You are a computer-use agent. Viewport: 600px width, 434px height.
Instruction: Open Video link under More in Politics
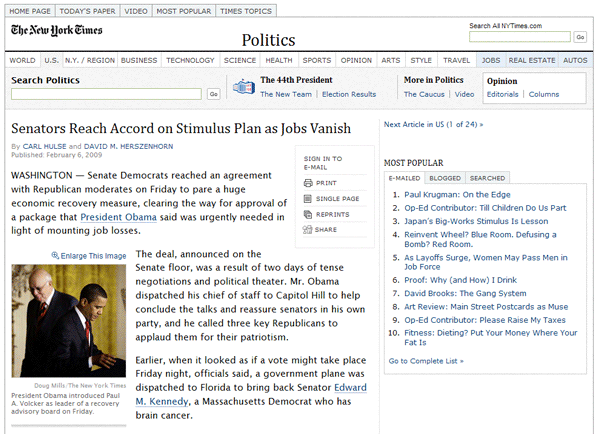(x=464, y=94)
